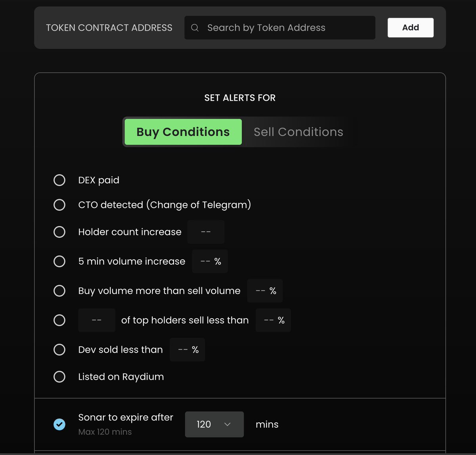
Task: Open the 120 mins expiry dropdown
Action: coord(214,424)
